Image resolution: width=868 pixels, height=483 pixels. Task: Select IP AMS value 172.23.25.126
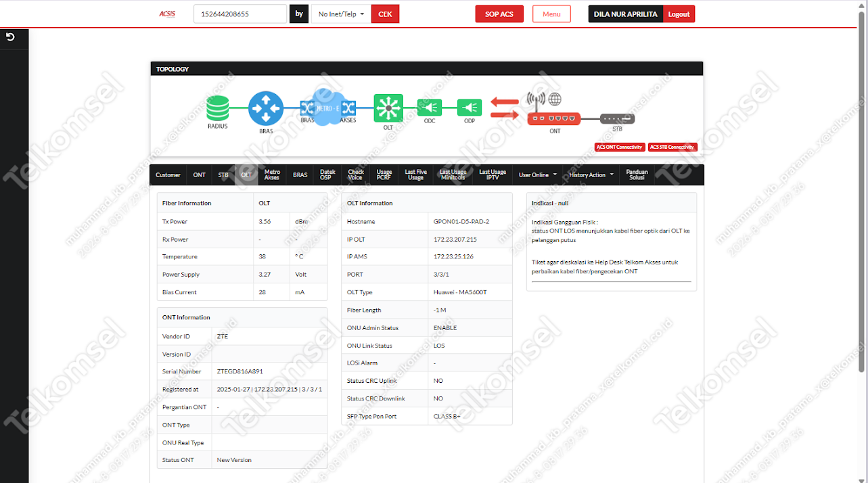click(x=454, y=257)
